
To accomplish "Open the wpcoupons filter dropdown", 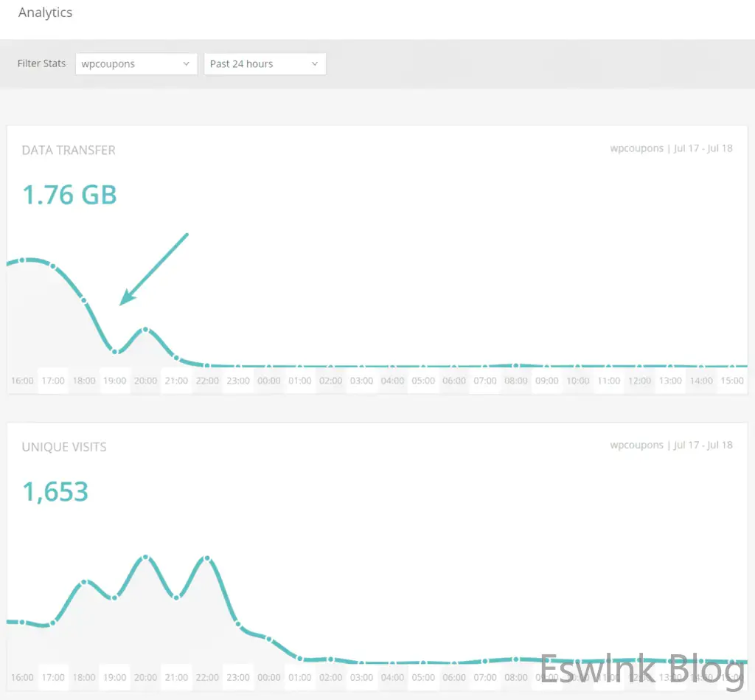I will click(x=136, y=64).
